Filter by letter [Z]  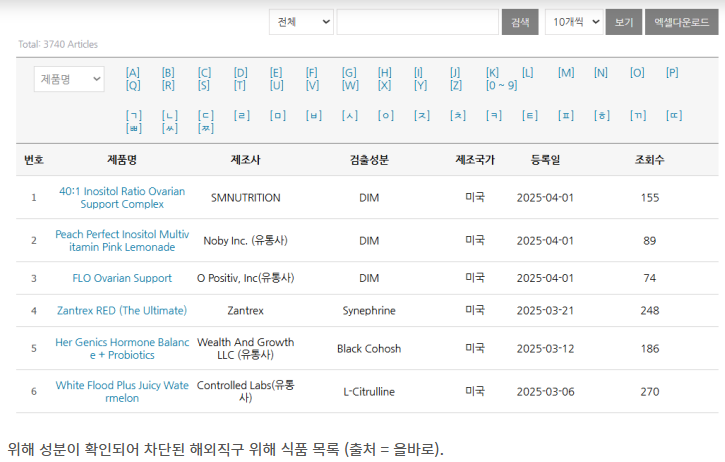(x=456, y=86)
